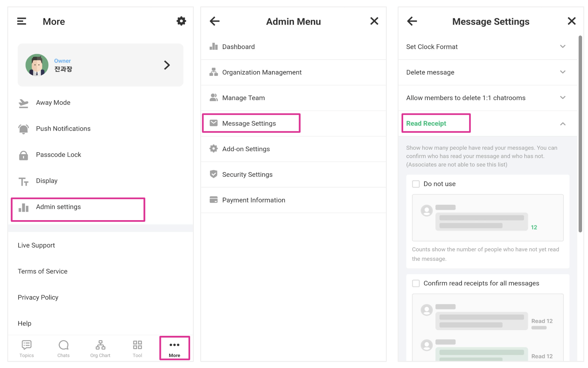Collapse the Read Receipt section
This screenshot has height=368, width=588.
(562, 124)
